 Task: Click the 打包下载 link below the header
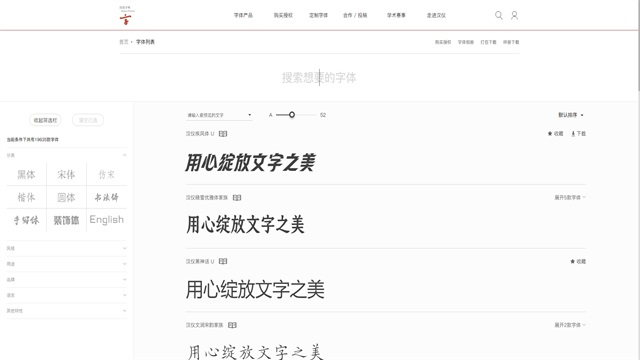(489, 42)
